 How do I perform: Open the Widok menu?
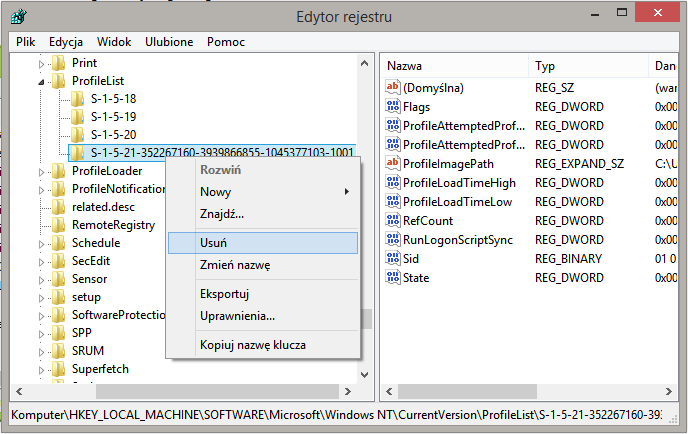[114, 42]
